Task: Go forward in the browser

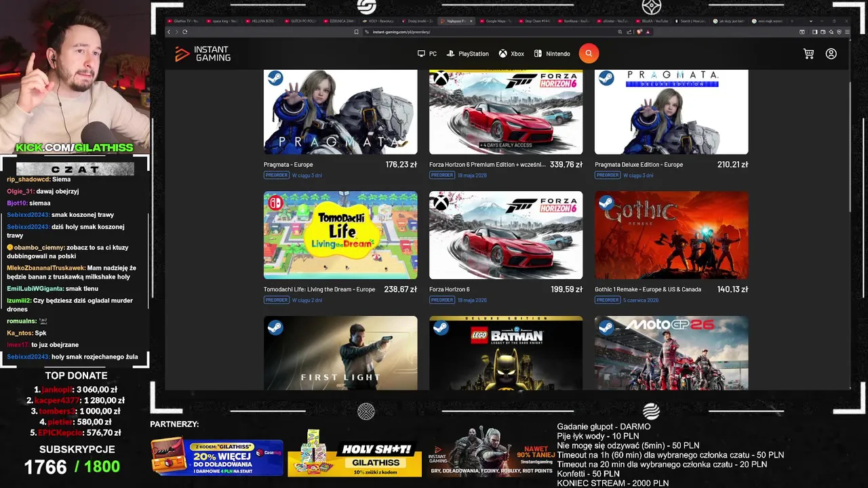Action: coord(176,32)
